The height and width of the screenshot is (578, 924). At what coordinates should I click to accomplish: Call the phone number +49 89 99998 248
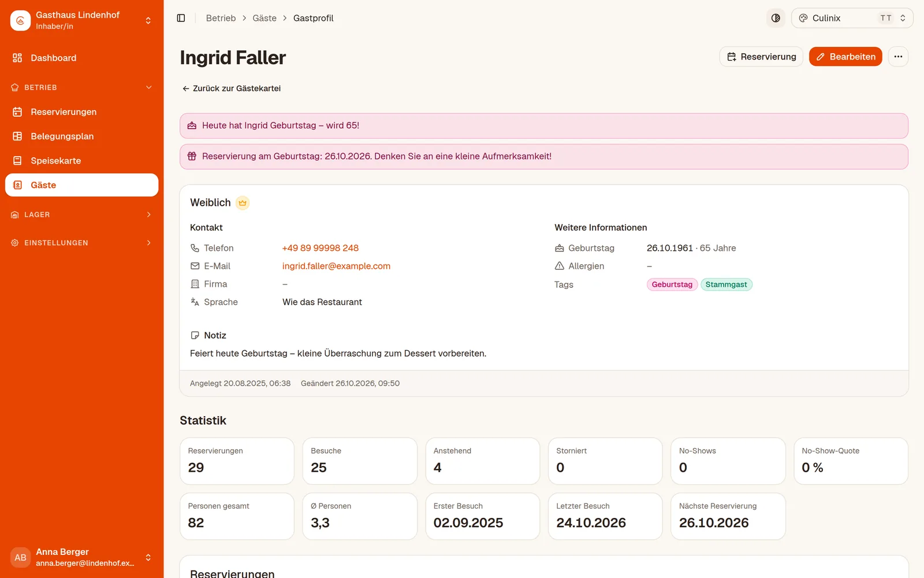pyautogui.click(x=321, y=248)
